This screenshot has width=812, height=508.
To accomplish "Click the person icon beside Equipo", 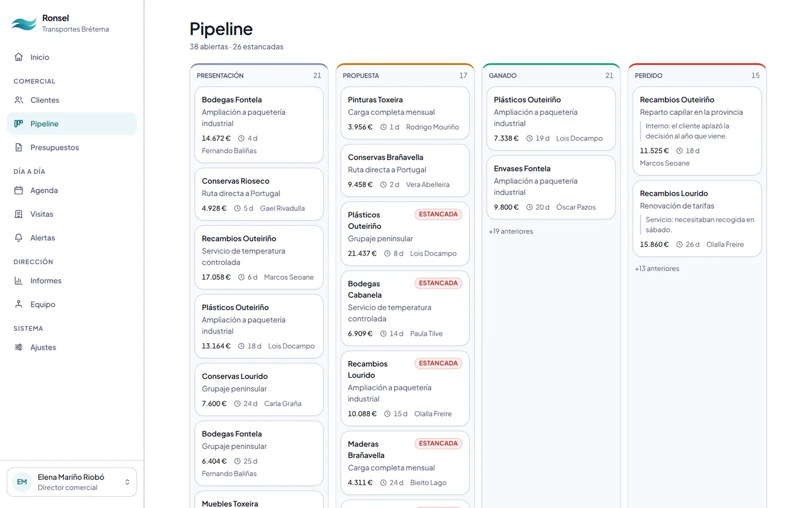I will pyautogui.click(x=19, y=304).
